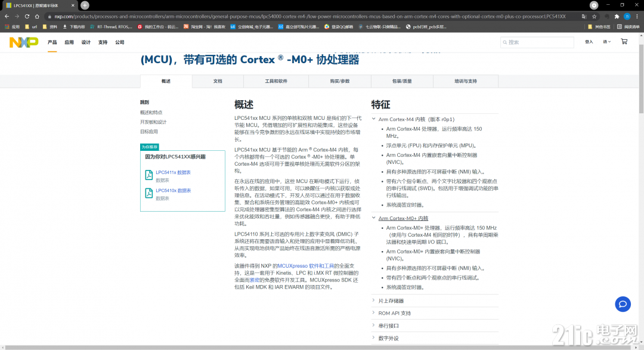The image size is (644, 350).
Task: Jump to 开发板和设计
Action: click(x=153, y=122)
